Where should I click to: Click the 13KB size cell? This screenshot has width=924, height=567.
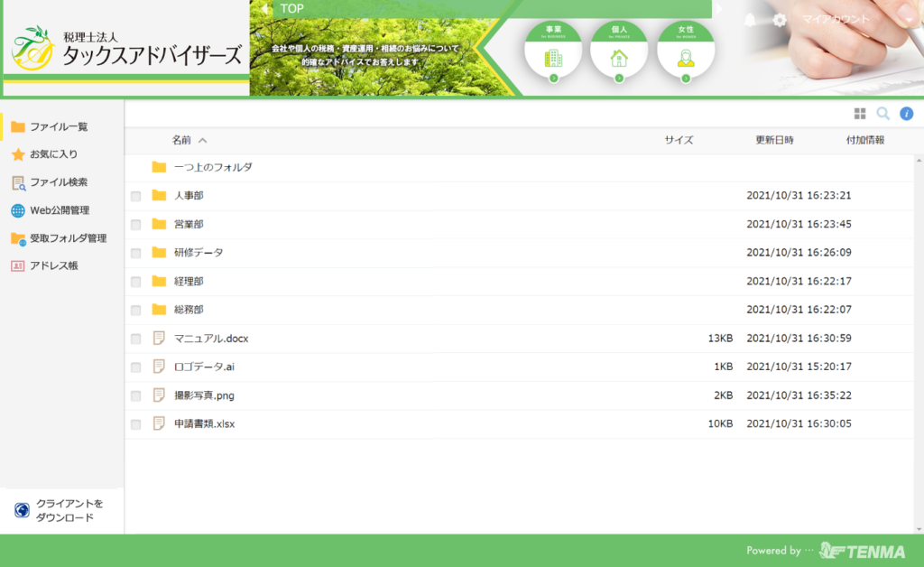[720, 339]
